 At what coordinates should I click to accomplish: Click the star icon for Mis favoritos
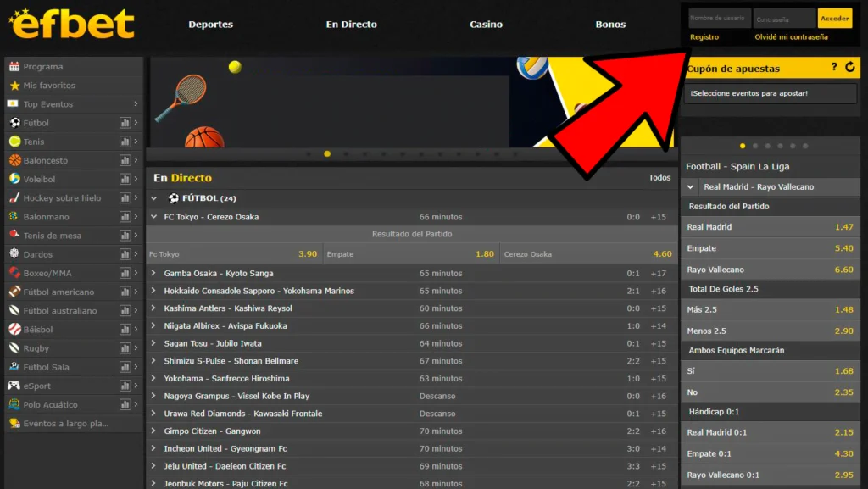coord(14,86)
